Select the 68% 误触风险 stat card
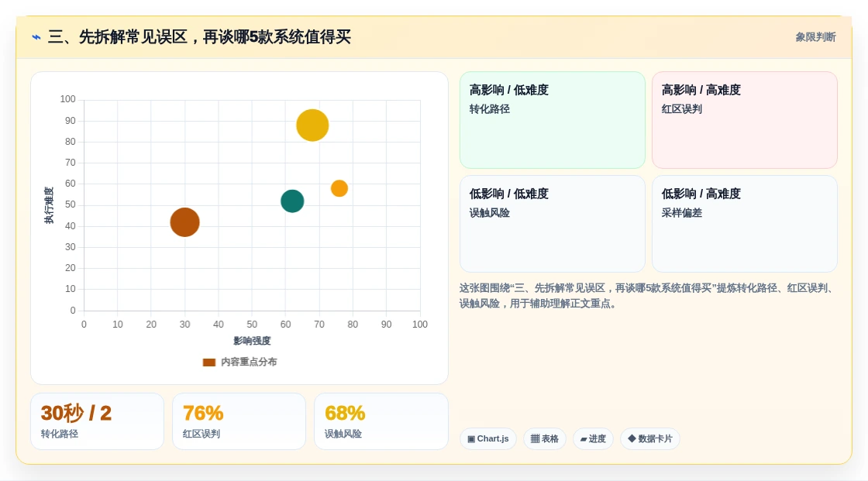 point(381,421)
